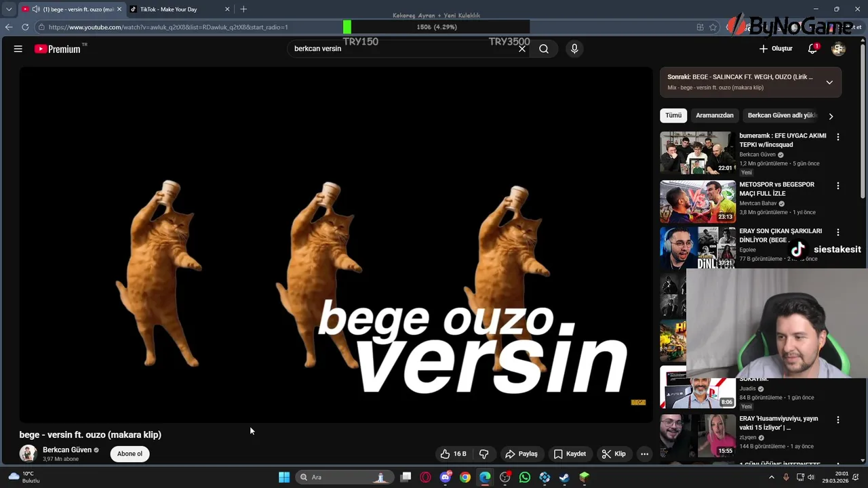Open Steam from the taskbar
Viewport: 868px width, 488px height.
click(564, 477)
